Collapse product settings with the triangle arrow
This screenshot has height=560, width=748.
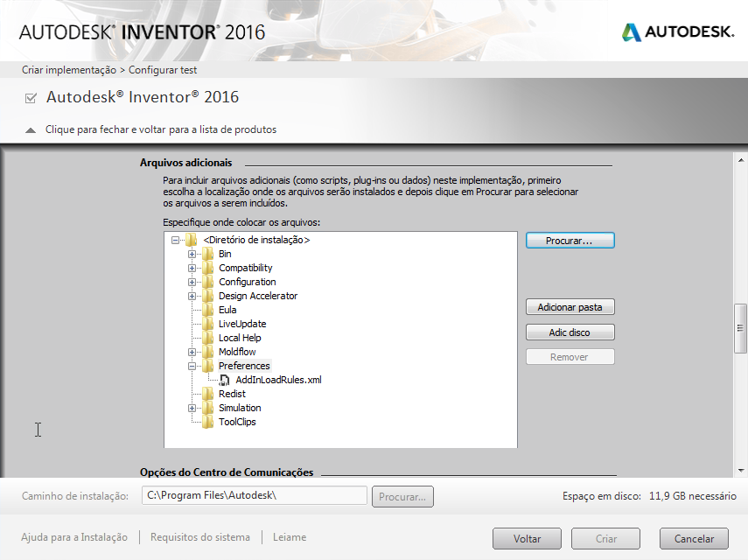pyautogui.click(x=31, y=130)
